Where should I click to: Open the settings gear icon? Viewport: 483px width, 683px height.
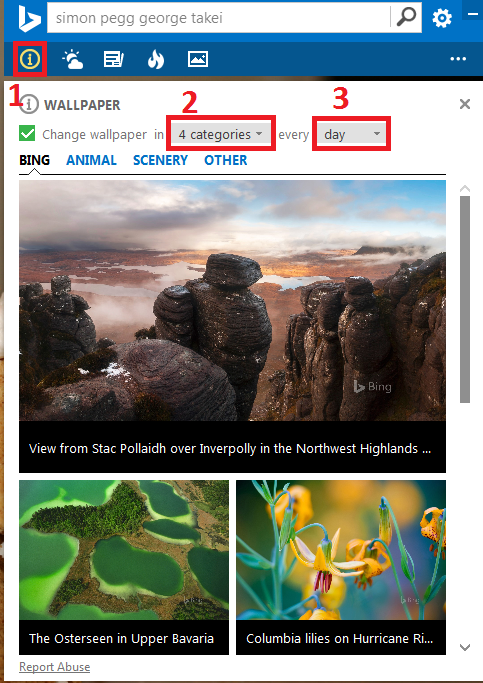tap(442, 18)
